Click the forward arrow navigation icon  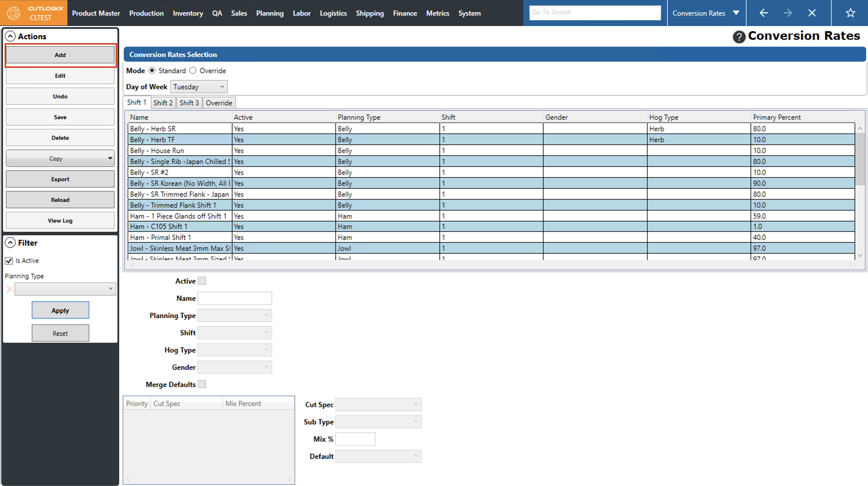pyautogui.click(x=787, y=13)
